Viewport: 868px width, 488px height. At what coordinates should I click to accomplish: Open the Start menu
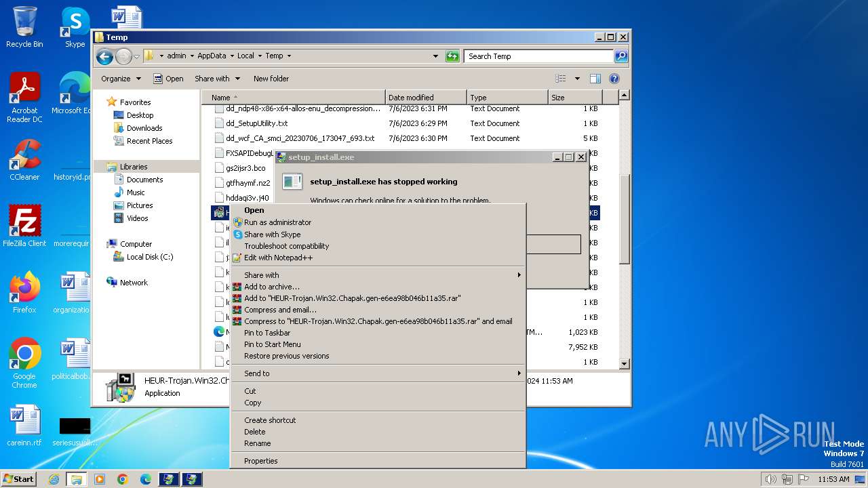(x=19, y=479)
